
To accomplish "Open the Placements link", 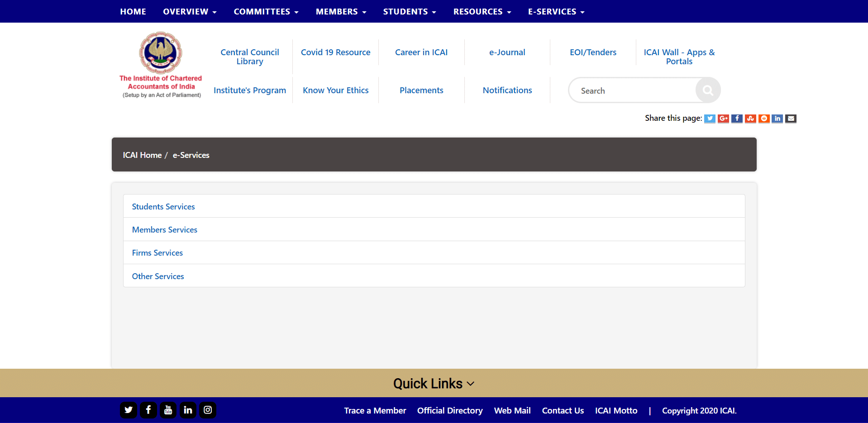I will (x=421, y=90).
